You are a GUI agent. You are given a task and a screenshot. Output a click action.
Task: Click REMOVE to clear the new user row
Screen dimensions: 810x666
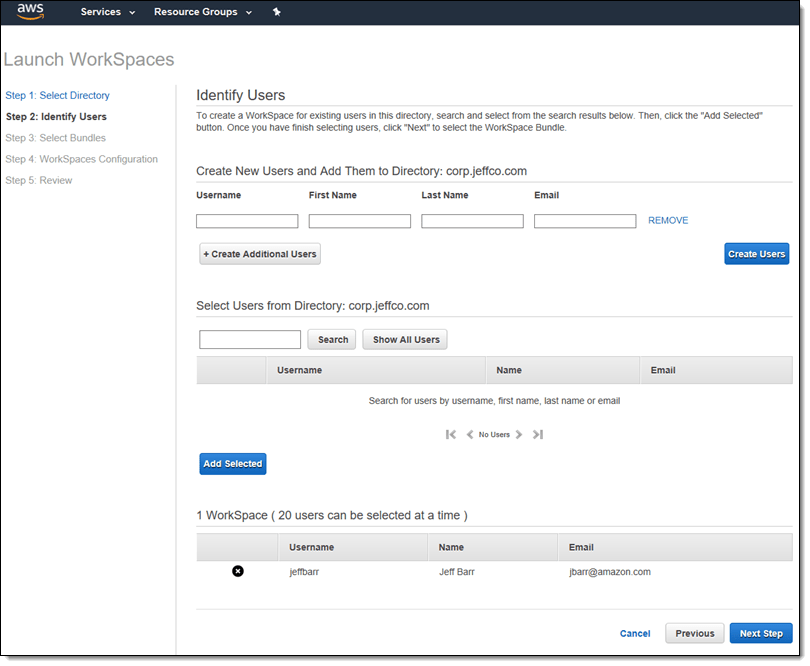pos(668,220)
